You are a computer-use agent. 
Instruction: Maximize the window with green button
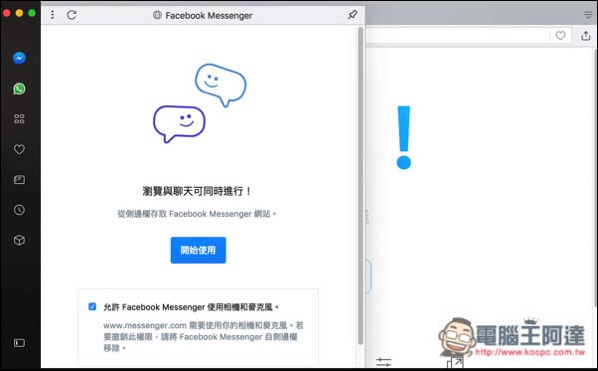click(x=32, y=13)
